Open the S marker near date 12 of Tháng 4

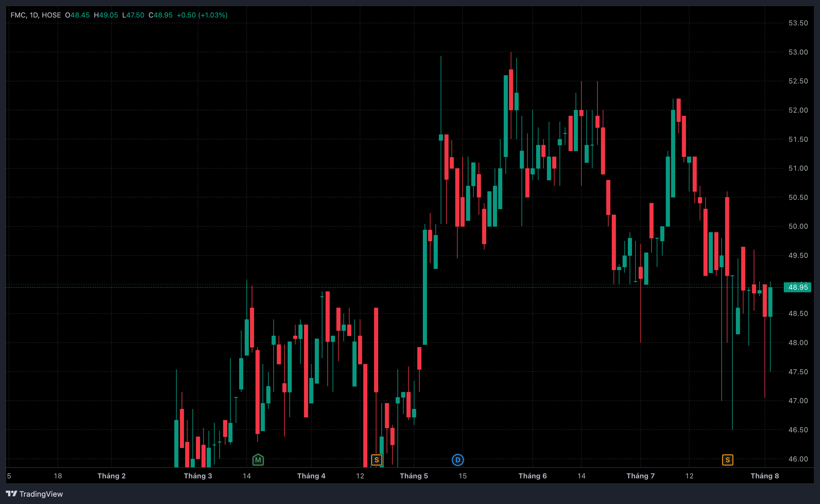click(x=376, y=460)
